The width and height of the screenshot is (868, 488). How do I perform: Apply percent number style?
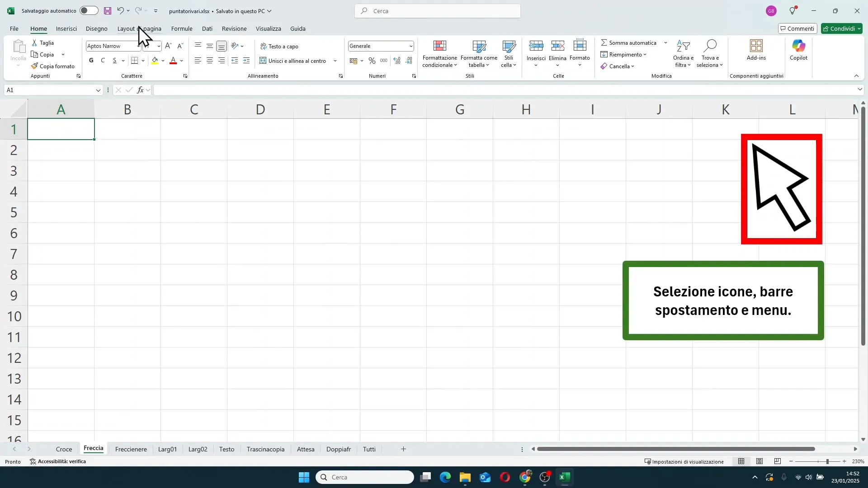tap(372, 61)
